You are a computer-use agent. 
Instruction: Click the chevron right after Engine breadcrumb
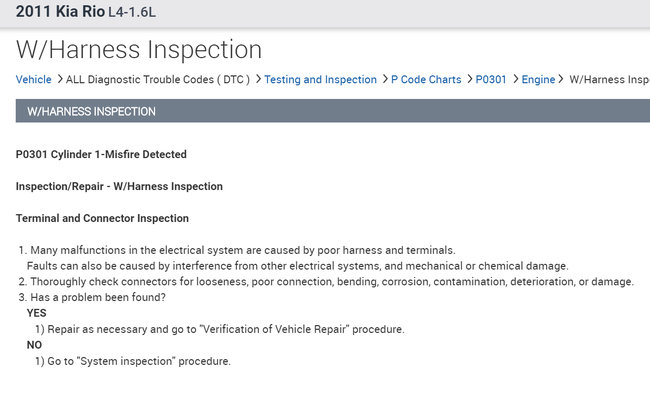click(x=561, y=79)
